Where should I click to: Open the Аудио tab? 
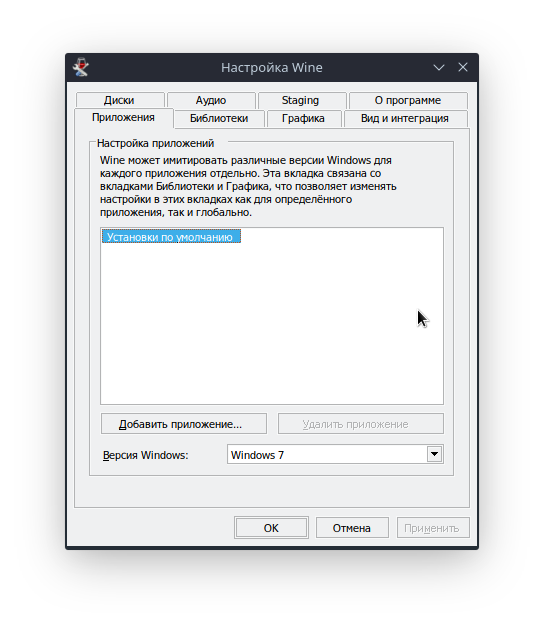pyautogui.click(x=211, y=100)
